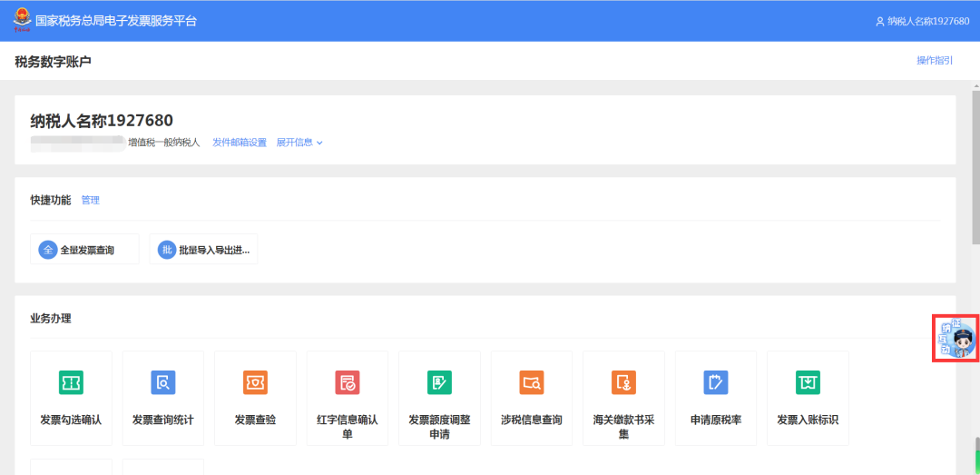
Task: Click the 涉税信息查询 label text
Action: coord(532,420)
